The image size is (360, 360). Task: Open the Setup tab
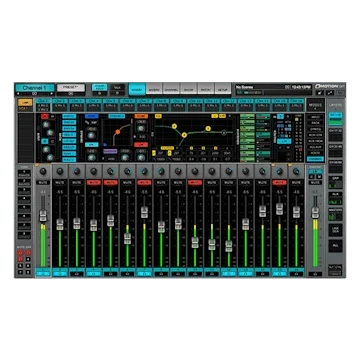[223, 90]
